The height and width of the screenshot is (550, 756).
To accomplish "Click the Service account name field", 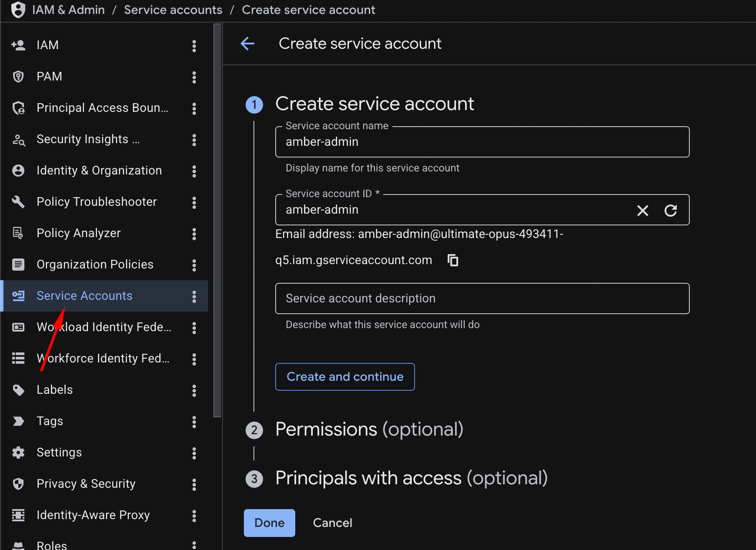I will coord(483,142).
